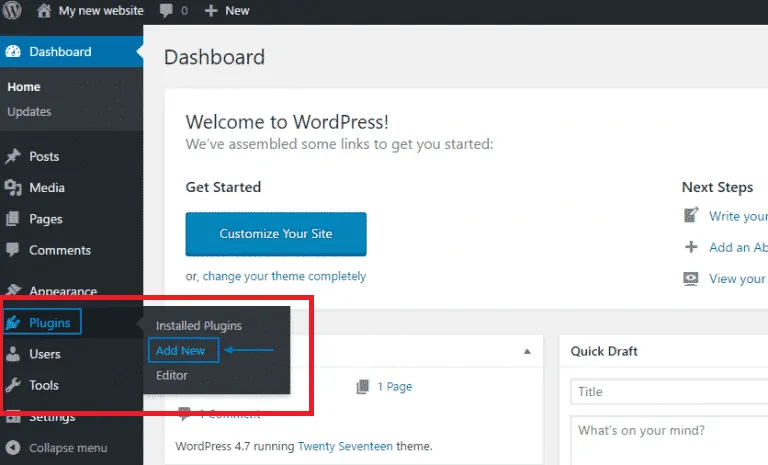Click the Quick Draft Title field
The height and width of the screenshot is (465, 768).
pyautogui.click(x=669, y=392)
